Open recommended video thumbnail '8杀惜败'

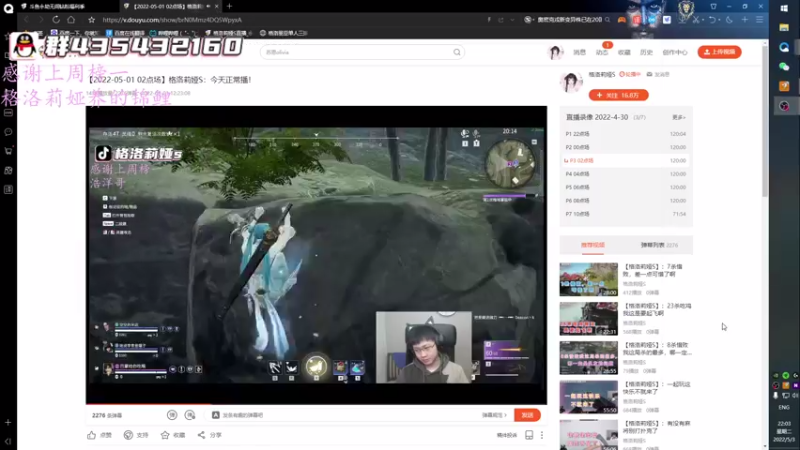pyautogui.click(x=588, y=358)
